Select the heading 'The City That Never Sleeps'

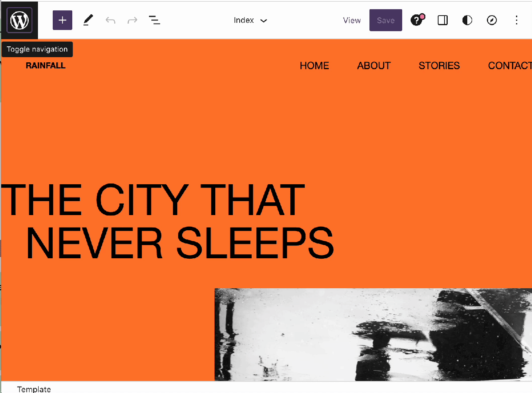(167, 221)
